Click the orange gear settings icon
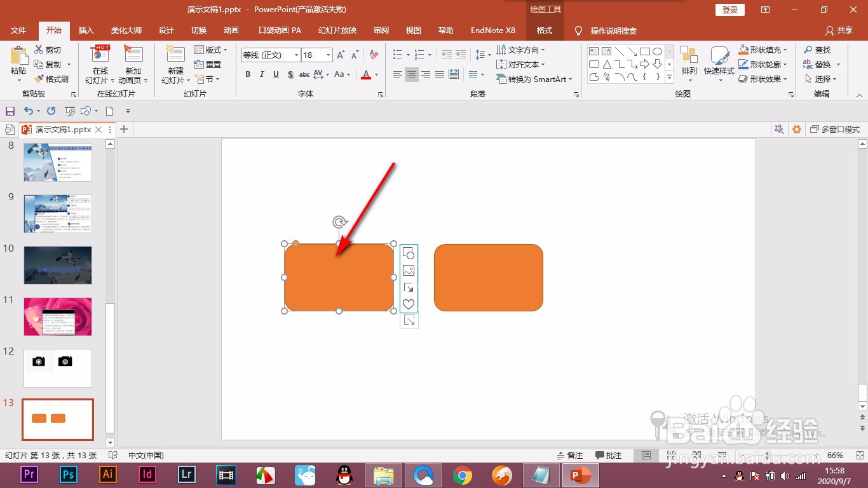This screenshot has height=488, width=868. tap(796, 129)
